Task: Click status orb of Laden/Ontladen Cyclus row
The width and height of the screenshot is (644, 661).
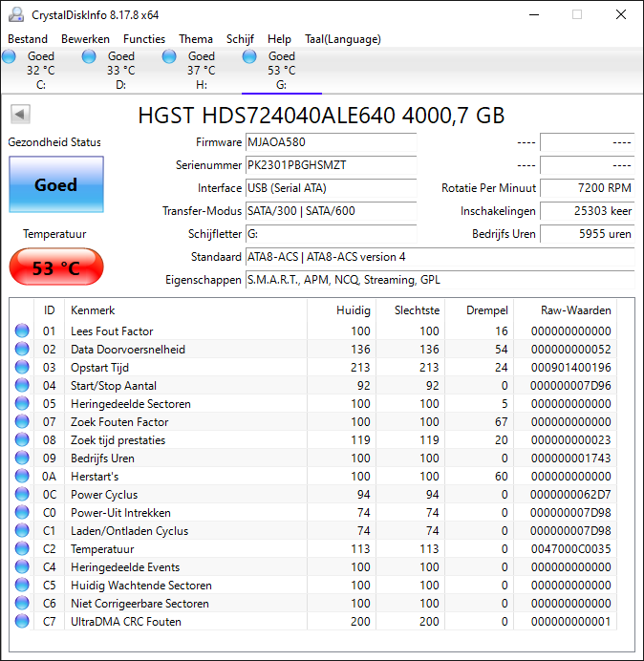Action: coord(22,530)
